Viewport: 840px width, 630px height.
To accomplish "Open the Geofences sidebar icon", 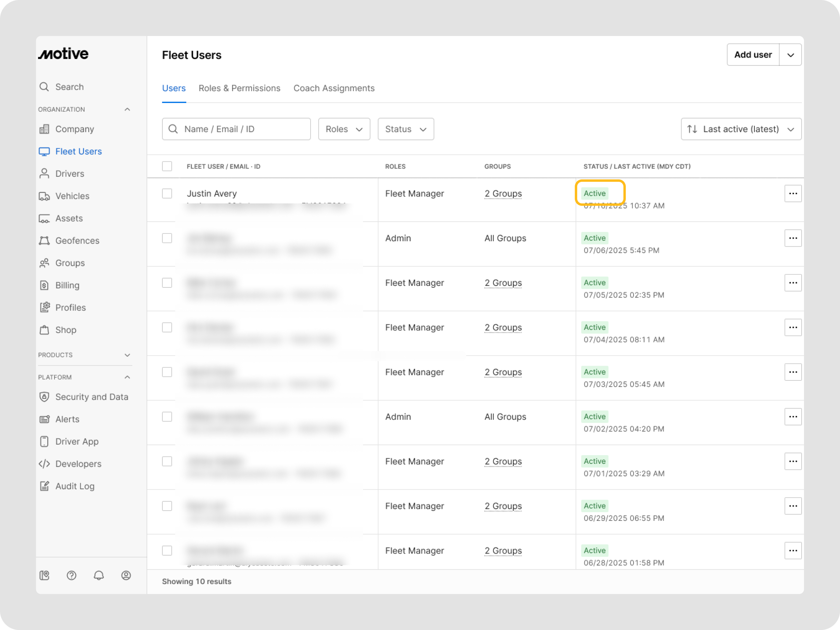I will (44, 241).
